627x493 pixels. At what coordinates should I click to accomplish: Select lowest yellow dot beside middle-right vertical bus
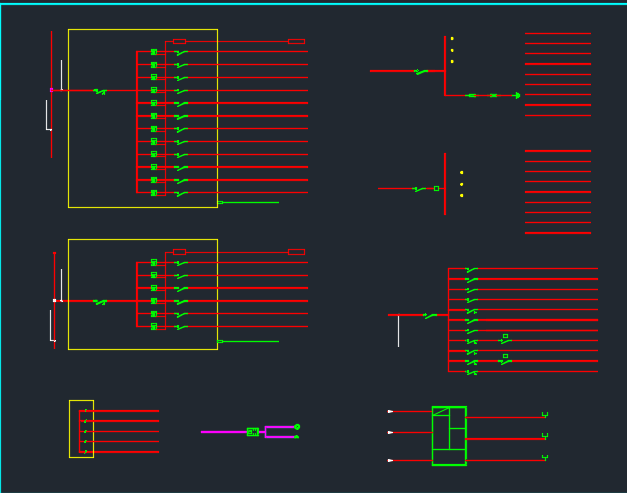[461, 196]
